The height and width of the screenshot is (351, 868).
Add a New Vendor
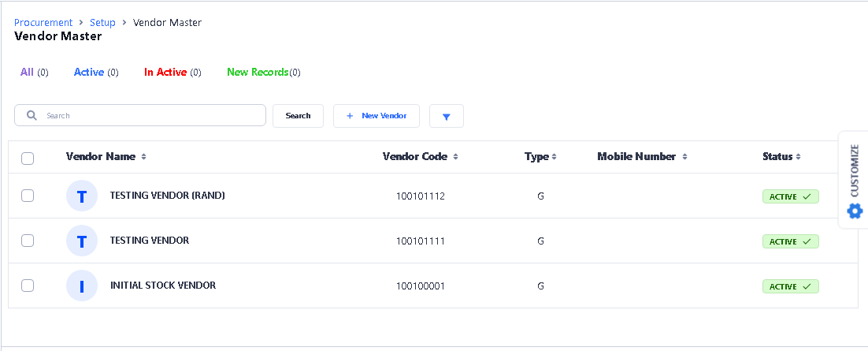point(377,116)
